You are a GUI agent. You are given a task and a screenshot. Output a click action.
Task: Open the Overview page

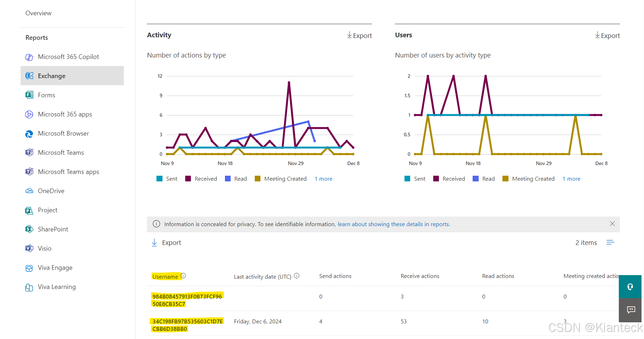(x=38, y=13)
